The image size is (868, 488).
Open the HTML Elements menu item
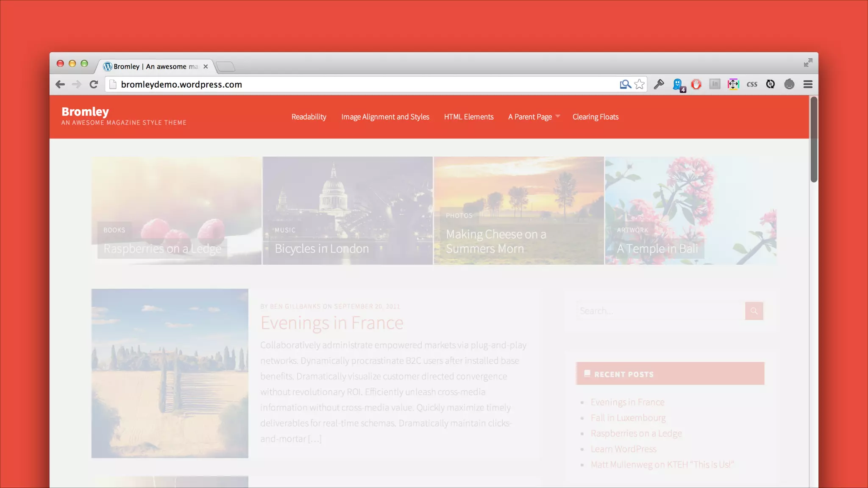[469, 117]
